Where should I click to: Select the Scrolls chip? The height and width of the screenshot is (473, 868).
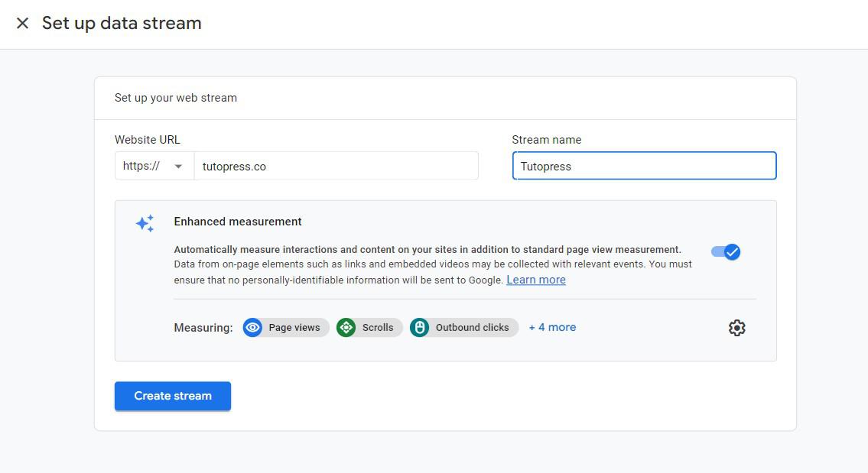[x=369, y=327]
